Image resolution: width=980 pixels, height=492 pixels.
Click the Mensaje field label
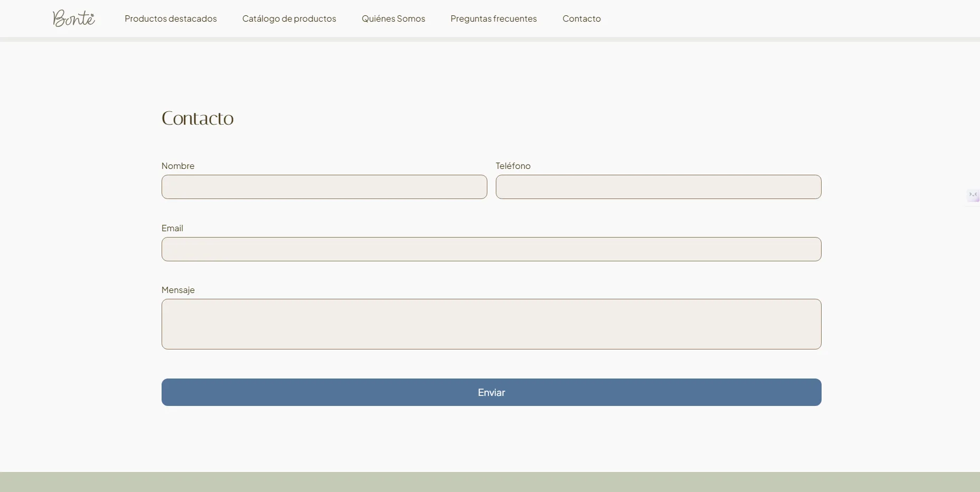(178, 290)
